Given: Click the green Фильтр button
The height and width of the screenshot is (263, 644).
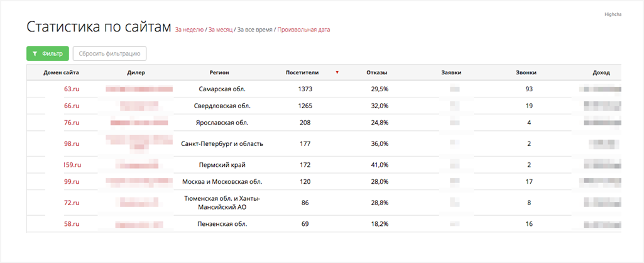Looking at the screenshot, I should point(47,53).
